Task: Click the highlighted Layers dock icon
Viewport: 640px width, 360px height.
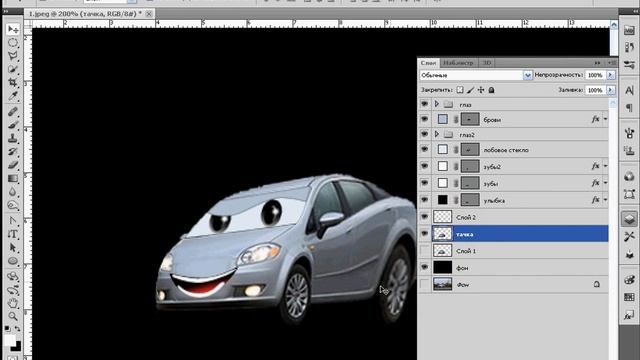Action: pos(629,219)
